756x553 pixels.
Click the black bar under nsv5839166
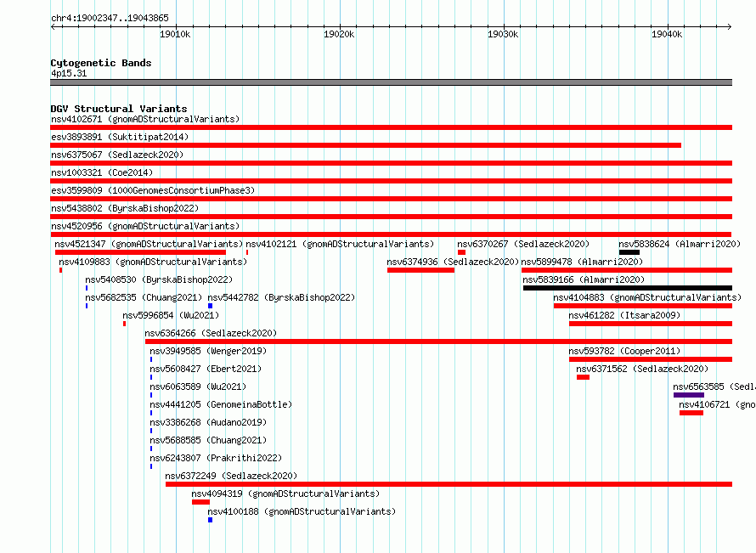pos(628,288)
